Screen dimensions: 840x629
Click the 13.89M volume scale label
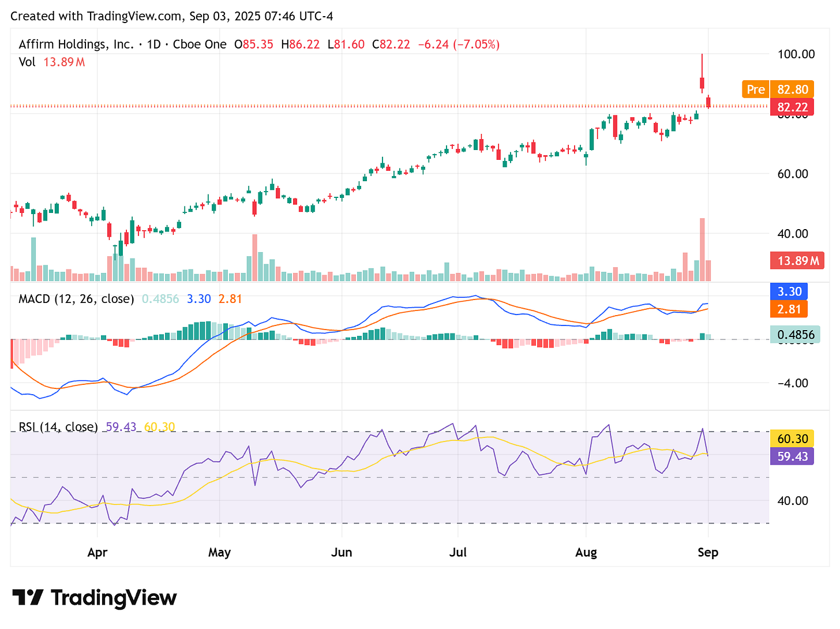coord(797,260)
